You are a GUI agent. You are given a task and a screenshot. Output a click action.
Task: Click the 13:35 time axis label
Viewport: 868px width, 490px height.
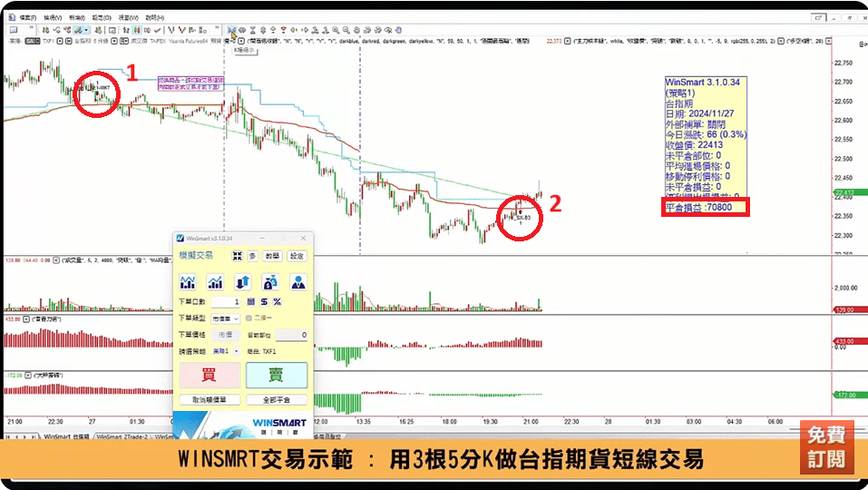tap(363, 422)
